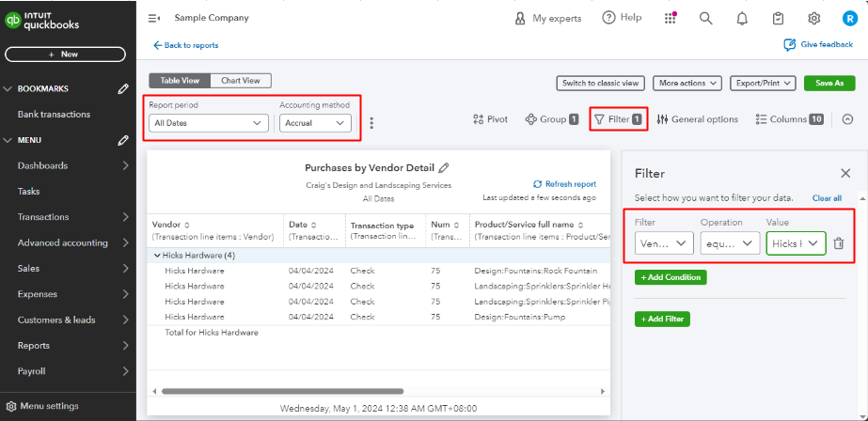Collapse the MENU section
Image resolution: width=868 pixels, height=421 pixels.
8,141
